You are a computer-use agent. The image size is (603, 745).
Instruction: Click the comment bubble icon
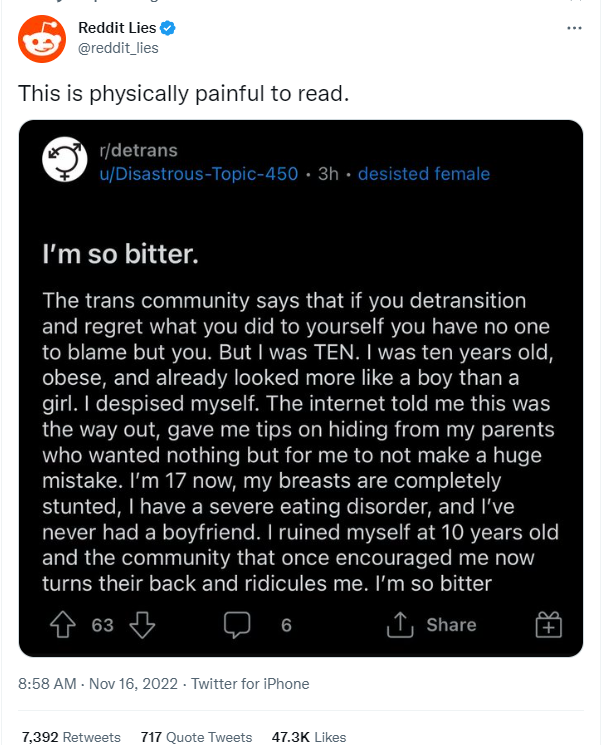pyautogui.click(x=235, y=625)
